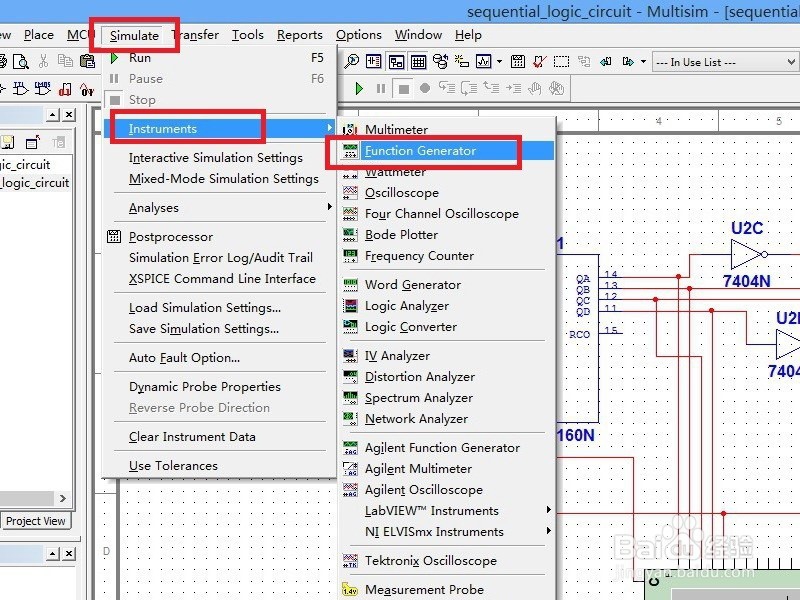This screenshot has height=600, width=800.
Task: Open the Help menu
Action: click(x=468, y=35)
